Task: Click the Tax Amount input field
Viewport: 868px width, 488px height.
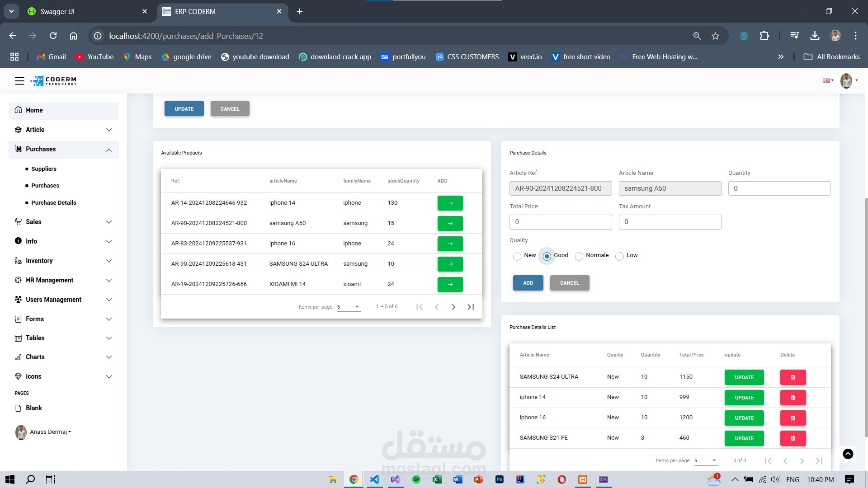Action: point(670,222)
